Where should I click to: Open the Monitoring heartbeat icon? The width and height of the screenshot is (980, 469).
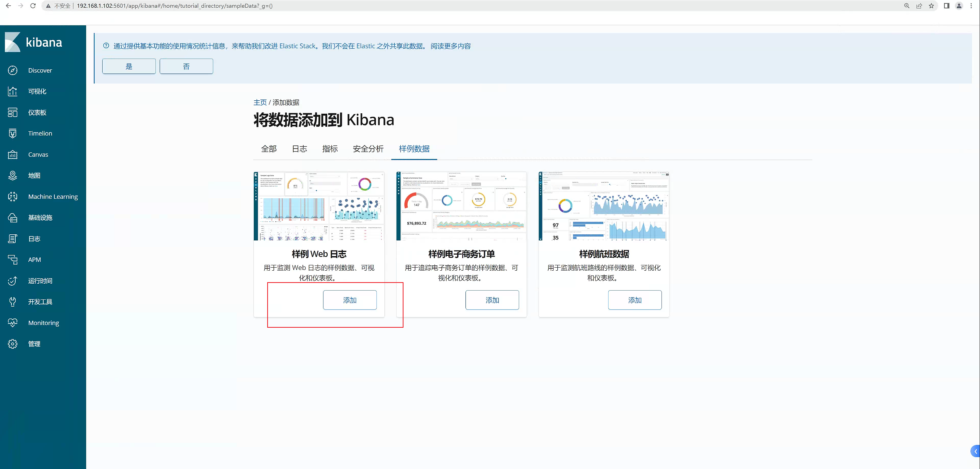[x=13, y=323]
